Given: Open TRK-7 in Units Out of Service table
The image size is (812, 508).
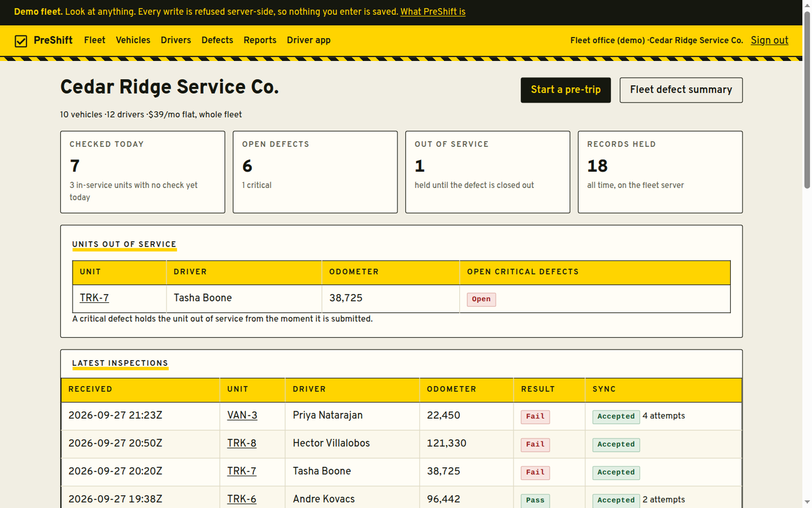Looking at the screenshot, I should tap(95, 298).
